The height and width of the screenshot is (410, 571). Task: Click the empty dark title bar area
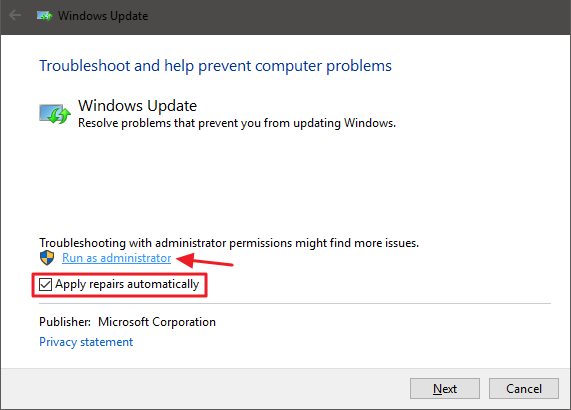357,16
